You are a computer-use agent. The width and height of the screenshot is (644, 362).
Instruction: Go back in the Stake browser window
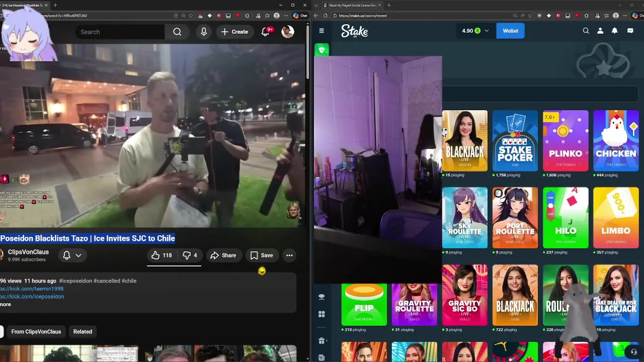[317, 16]
